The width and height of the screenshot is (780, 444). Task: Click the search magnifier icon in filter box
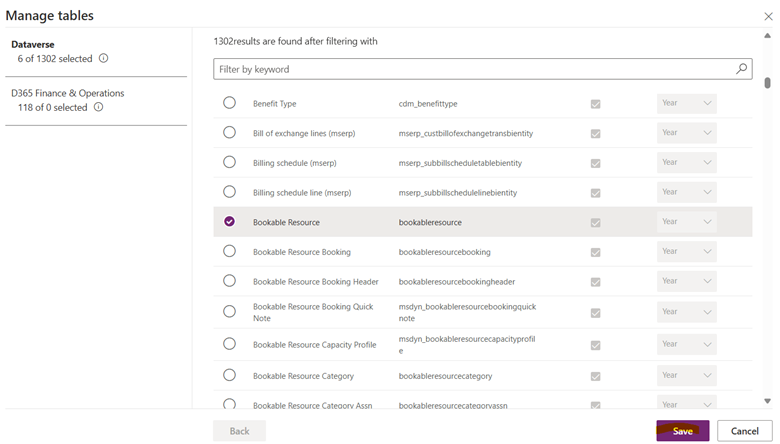click(742, 69)
